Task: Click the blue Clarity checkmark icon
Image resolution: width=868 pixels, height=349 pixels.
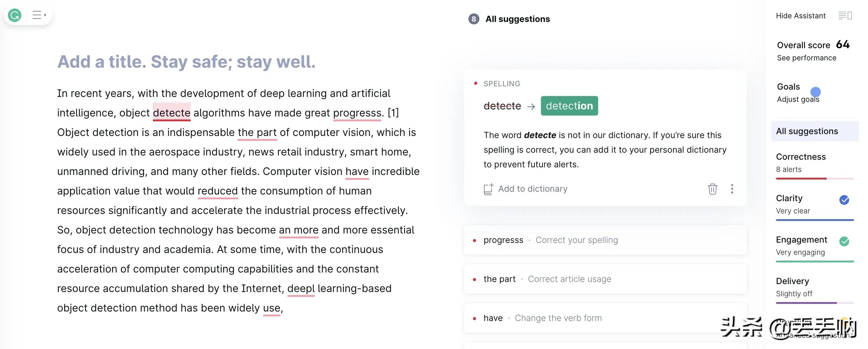Action: coord(844,200)
